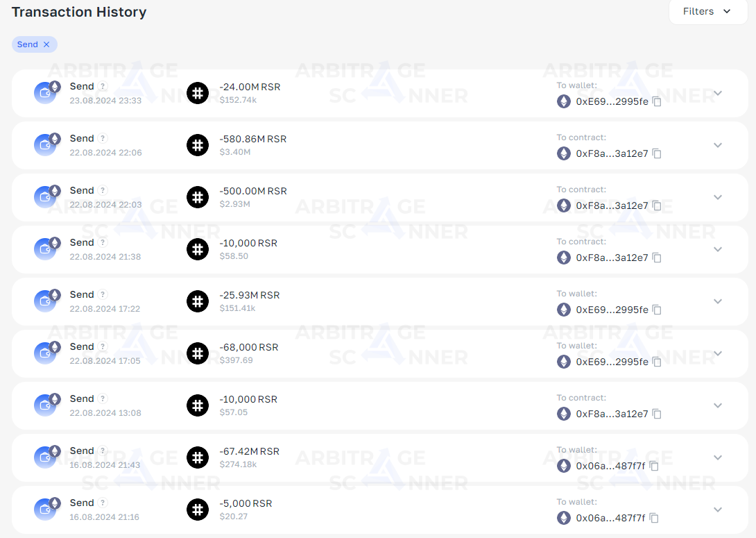Open contract 0xF8a...3a12e7 from the 22.08.2024 22:06 row
This screenshot has height=538, width=756.
(x=612, y=154)
